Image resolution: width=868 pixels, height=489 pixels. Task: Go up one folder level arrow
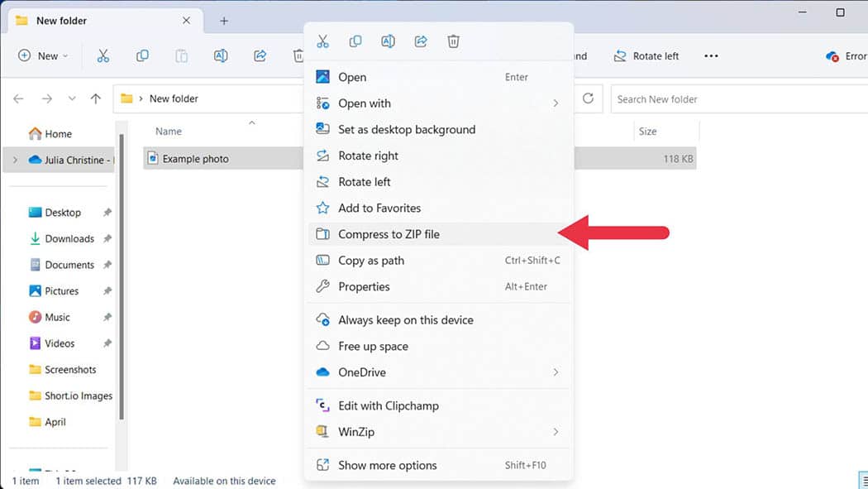click(x=96, y=98)
